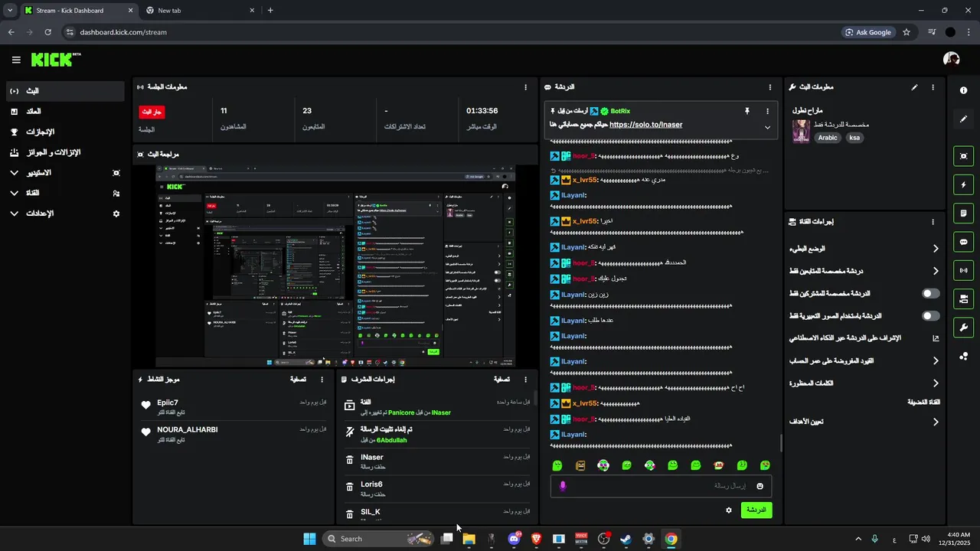Open Drops and Rewards in the left sidebar
The image size is (980, 551).
pyautogui.click(x=64, y=152)
